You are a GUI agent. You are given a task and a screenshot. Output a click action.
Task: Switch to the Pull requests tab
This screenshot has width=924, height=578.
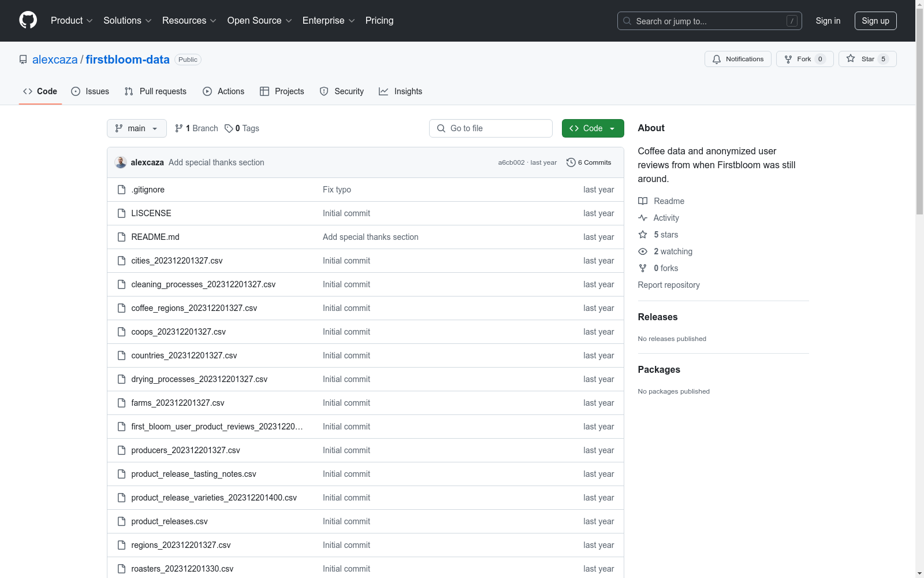pyautogui.click(x=155, y=91)
